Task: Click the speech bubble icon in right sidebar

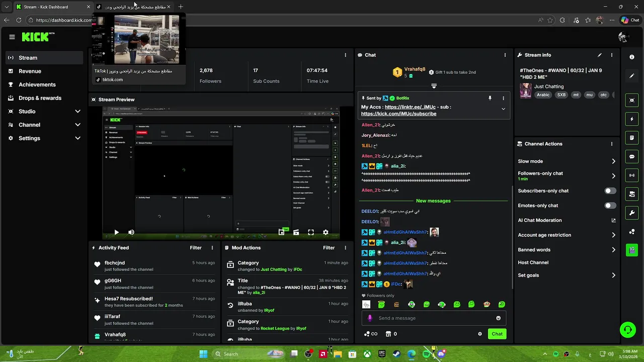Action: click(632, 156)
